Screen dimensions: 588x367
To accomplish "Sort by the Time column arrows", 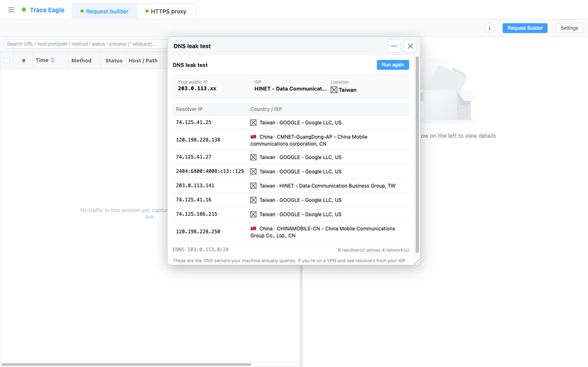I will (52, 60).
